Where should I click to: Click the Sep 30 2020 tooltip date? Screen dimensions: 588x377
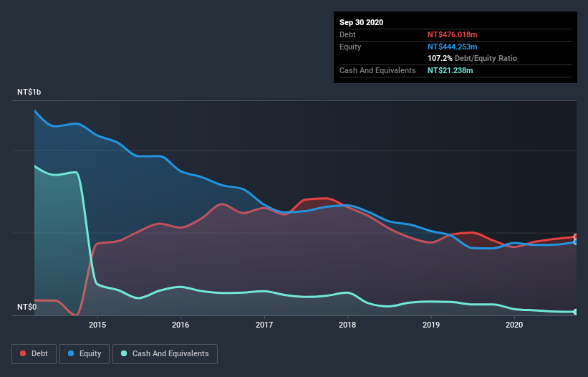(x=361, y=22)
